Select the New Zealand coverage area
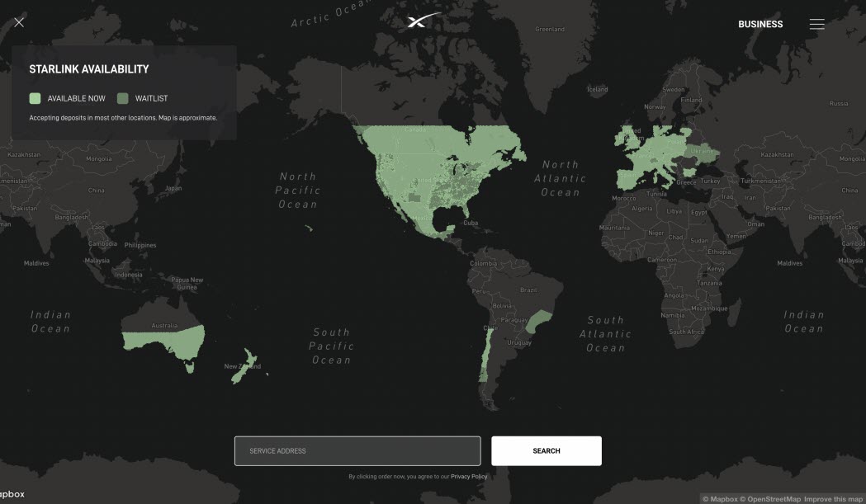The image size is (866, 504). (245, 370)
